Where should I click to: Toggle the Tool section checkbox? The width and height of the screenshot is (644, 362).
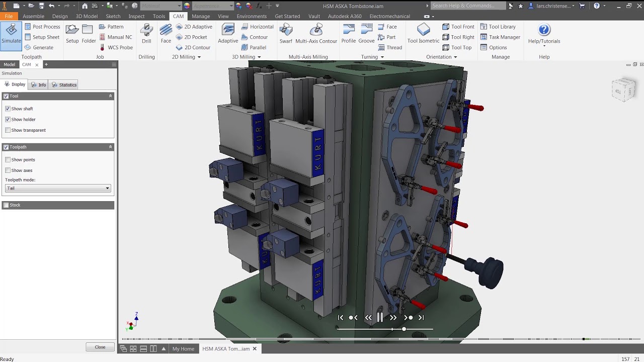tap(6, 96)
